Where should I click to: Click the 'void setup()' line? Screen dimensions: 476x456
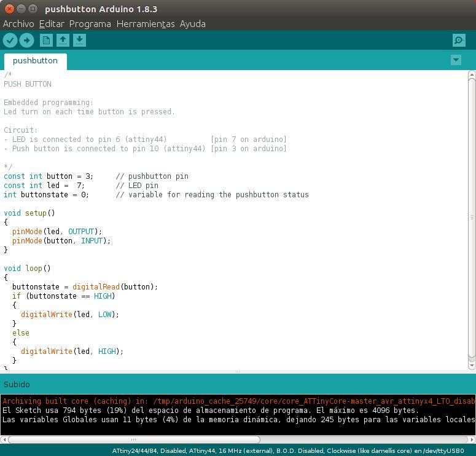click(x=29, y=213)
